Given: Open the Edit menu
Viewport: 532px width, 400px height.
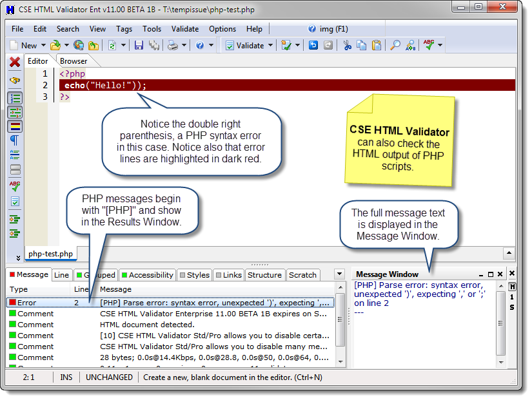Looking at the screenshot, I should [x=40, y=29].
